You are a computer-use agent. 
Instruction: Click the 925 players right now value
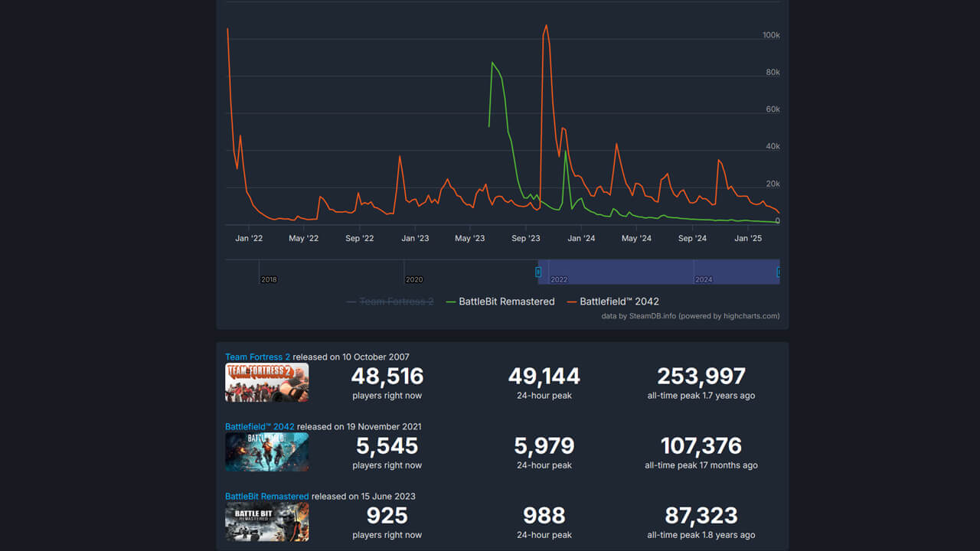click(x=387, y=515)
